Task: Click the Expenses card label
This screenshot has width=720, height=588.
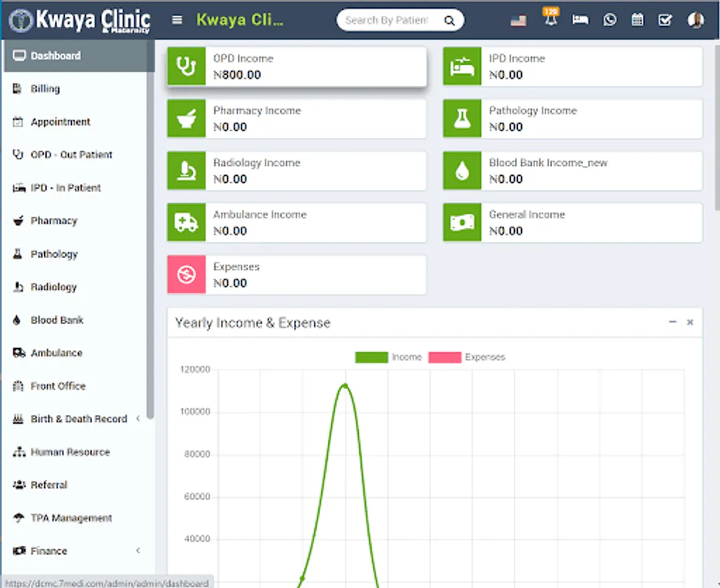Action: click(x=236, y=267)
